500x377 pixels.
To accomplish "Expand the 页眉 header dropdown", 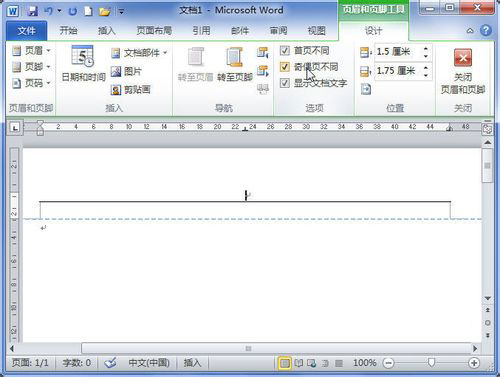I will 31,51.
